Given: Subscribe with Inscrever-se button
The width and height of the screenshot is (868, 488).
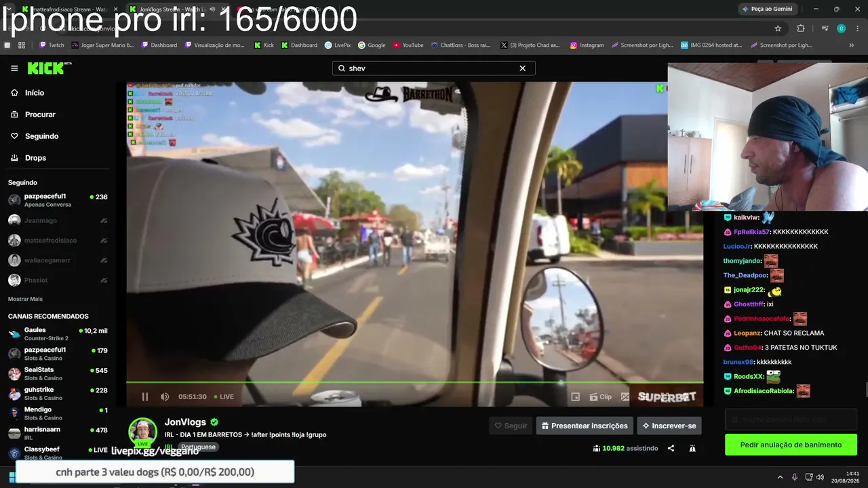Looking at the screenshot, I should coord(669,426).
